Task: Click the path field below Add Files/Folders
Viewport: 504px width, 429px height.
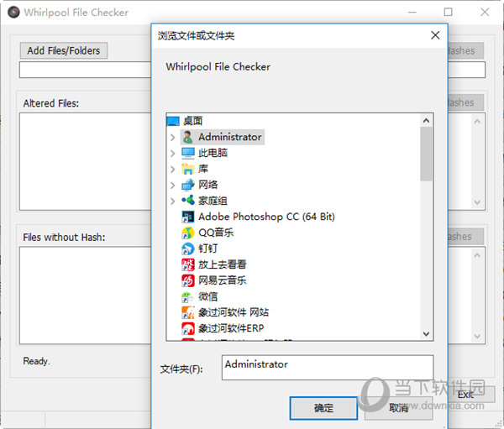Action: (85, 70)
